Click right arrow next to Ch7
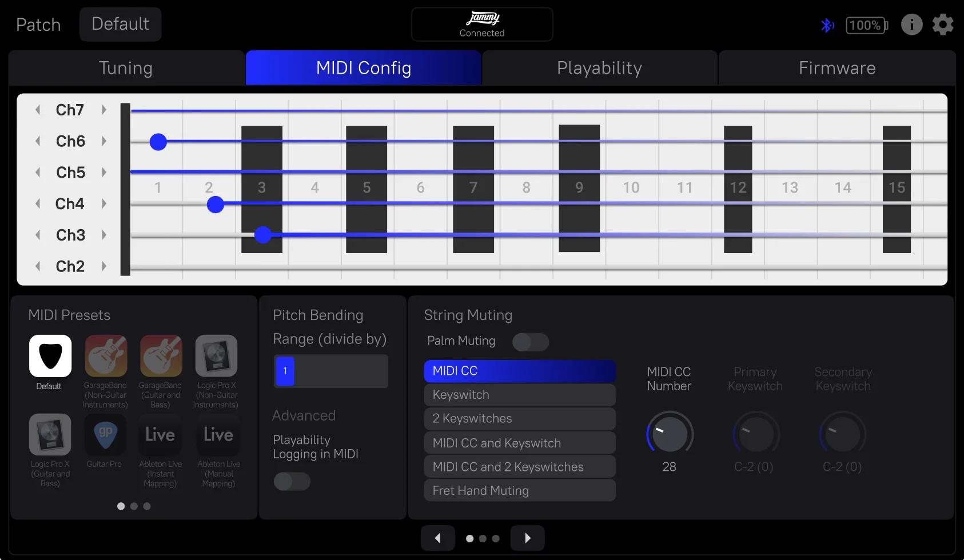This screenshot has width=964, height=560. tap(104, 110)
